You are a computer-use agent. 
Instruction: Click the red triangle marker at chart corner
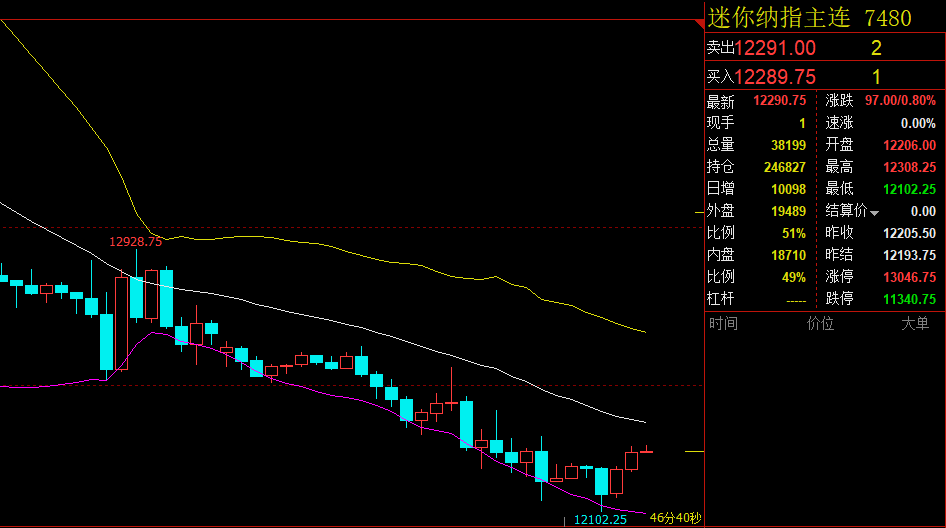click(x=700, y=24)
